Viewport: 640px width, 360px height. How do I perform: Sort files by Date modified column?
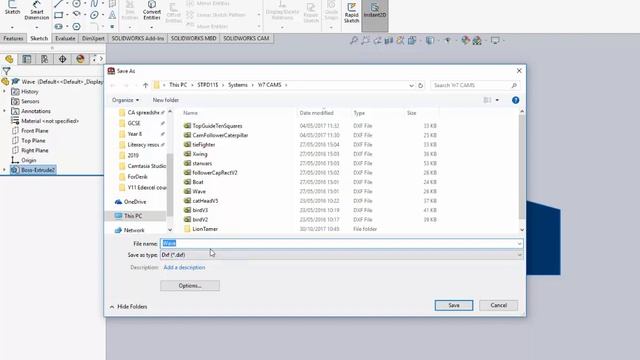coord(316,113)
